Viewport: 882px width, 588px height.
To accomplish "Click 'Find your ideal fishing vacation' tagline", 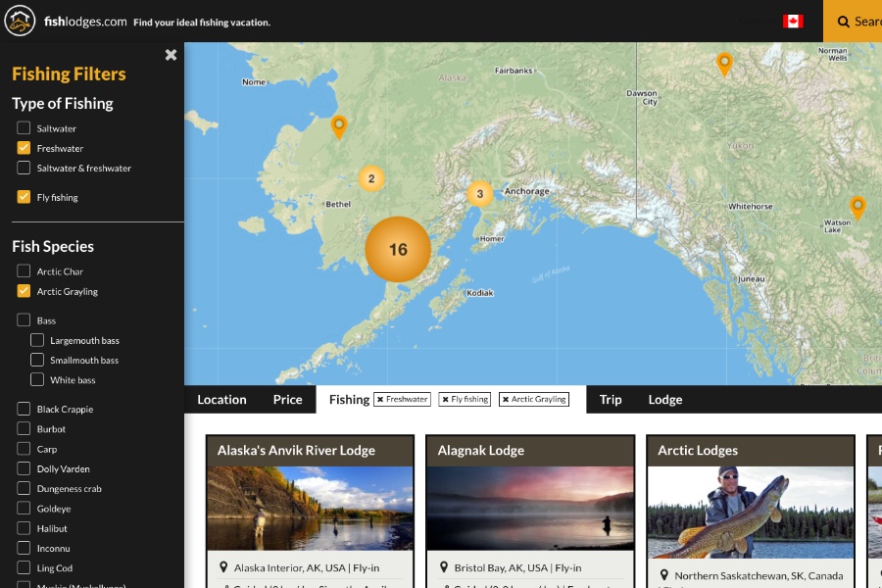I will pyautogui.click(x=202, y=23).
